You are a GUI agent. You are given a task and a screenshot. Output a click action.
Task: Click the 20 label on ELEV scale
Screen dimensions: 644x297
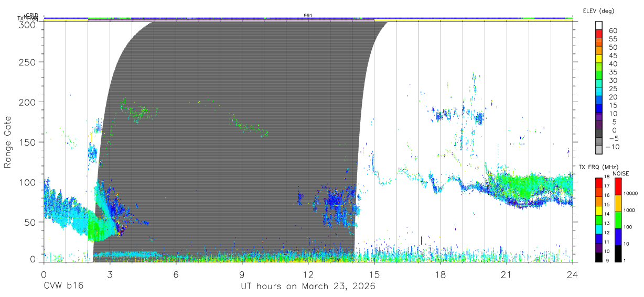[x=613, y=97]
